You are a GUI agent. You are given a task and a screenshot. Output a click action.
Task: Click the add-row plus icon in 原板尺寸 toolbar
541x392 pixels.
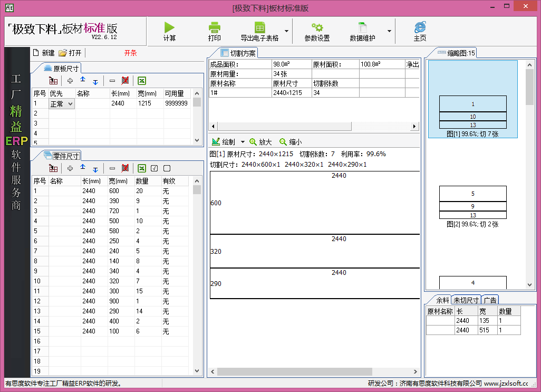(70, 81)
